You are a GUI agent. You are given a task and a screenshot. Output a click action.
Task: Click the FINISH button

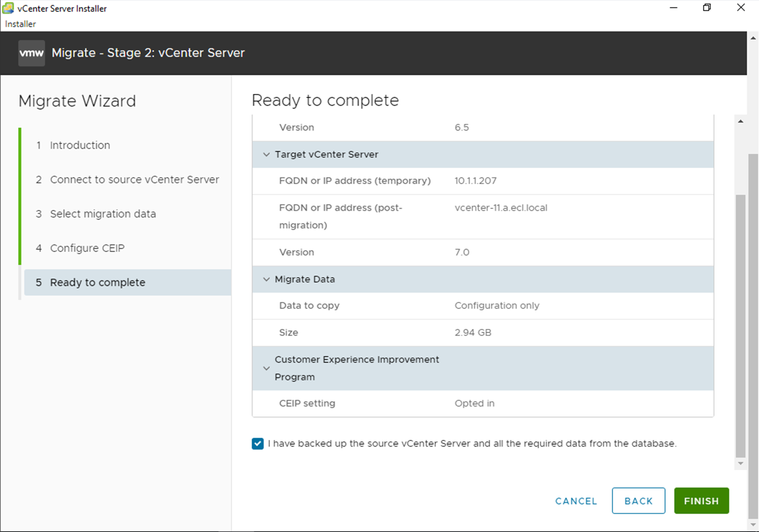click(702, 501)
